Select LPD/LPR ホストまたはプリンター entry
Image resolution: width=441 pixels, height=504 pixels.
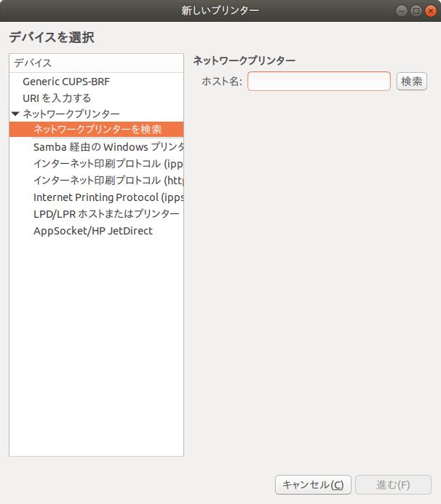pos(96,213)
